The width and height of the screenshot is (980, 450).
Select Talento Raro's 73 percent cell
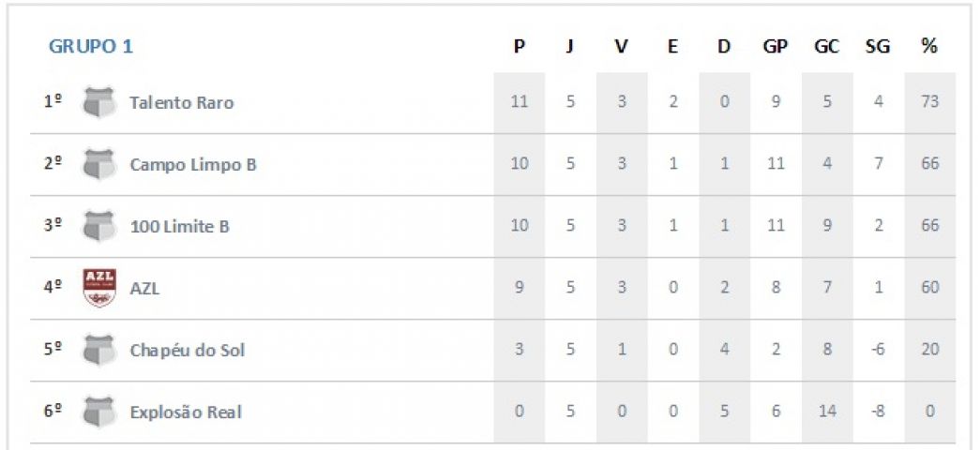pos(930,102)
